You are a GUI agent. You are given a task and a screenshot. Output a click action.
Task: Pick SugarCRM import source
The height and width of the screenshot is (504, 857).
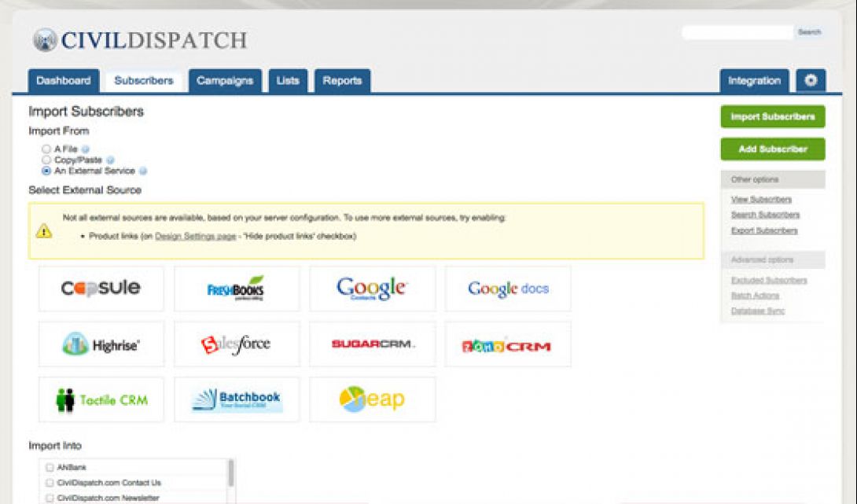[x=372, y=344]
